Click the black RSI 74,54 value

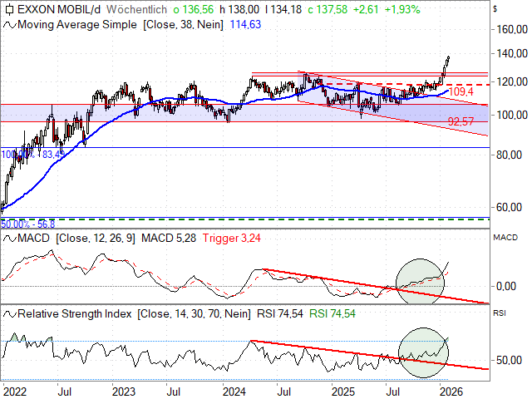[x=280, y=314]
